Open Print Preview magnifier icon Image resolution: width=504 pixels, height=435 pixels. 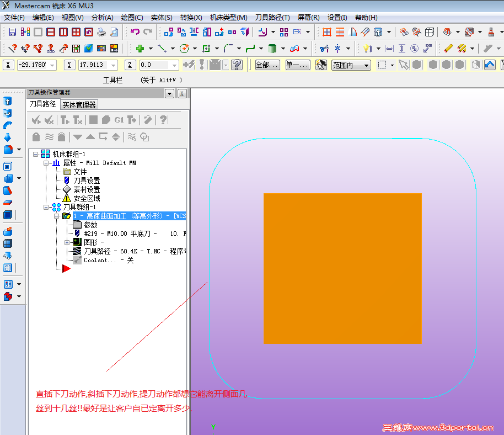114,32
